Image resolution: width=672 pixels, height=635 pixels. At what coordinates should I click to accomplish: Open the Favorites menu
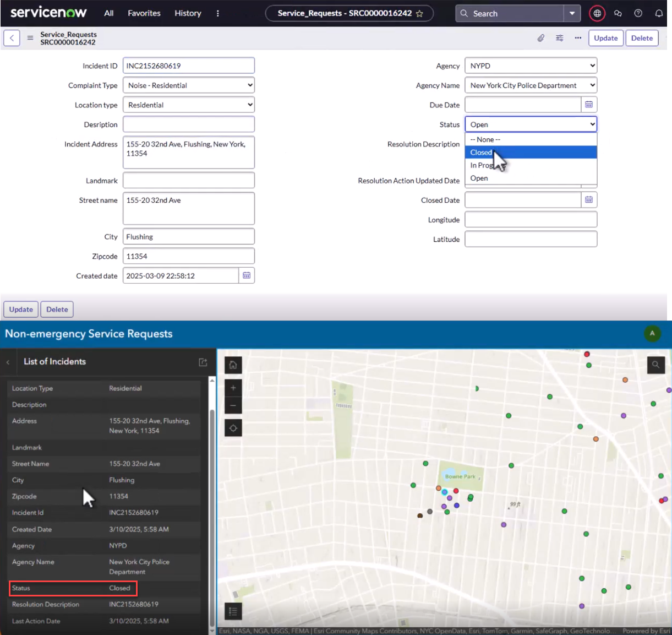tap(144, 13)
